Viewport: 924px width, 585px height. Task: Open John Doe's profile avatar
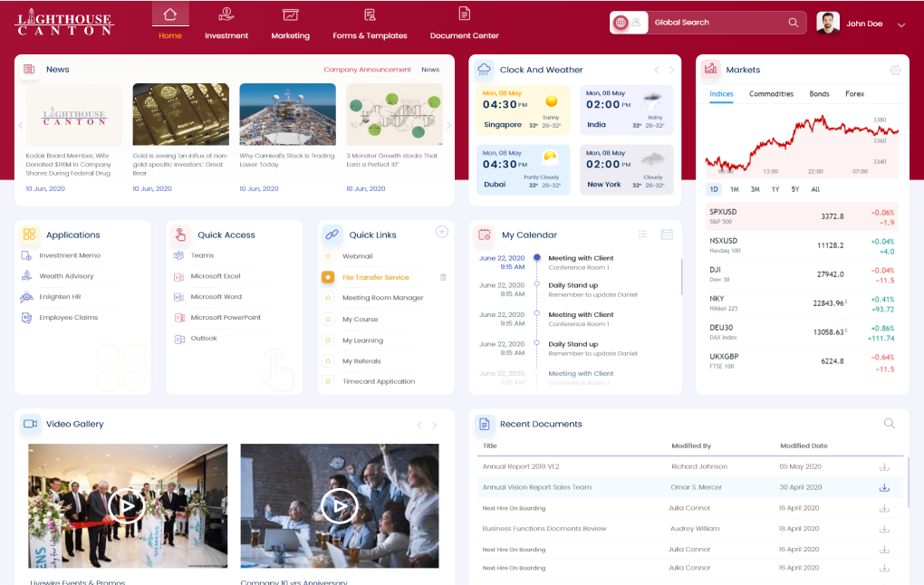828,23
